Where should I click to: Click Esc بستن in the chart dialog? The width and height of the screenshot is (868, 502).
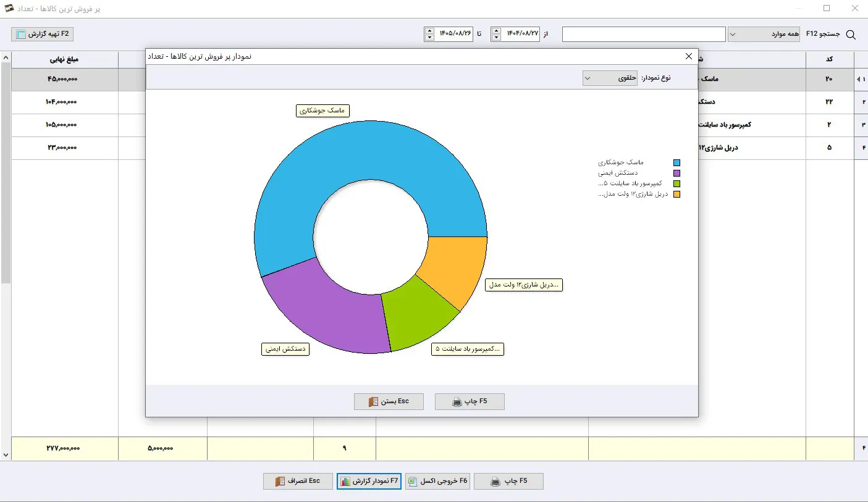(389, 401)
